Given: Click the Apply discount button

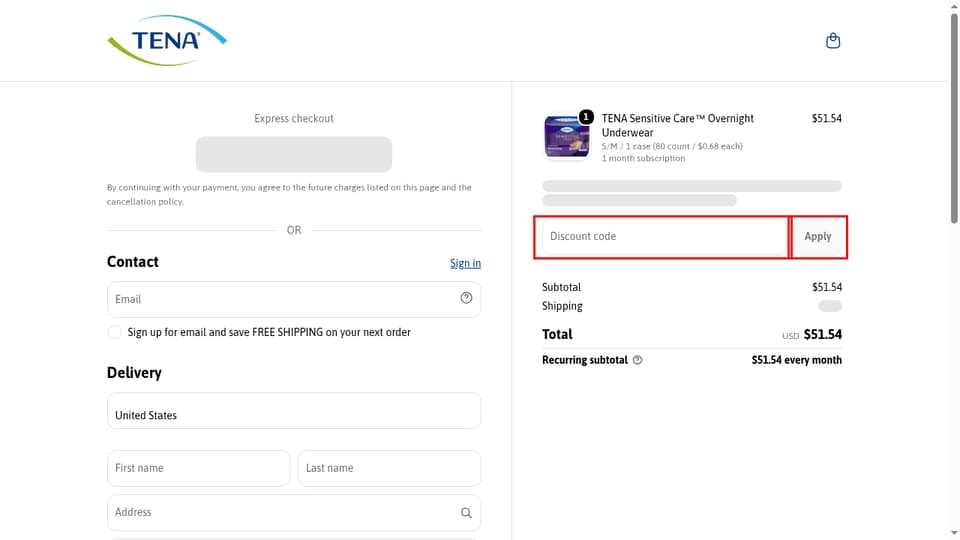Looking at the screenshot, I should [x=818, y=236].
